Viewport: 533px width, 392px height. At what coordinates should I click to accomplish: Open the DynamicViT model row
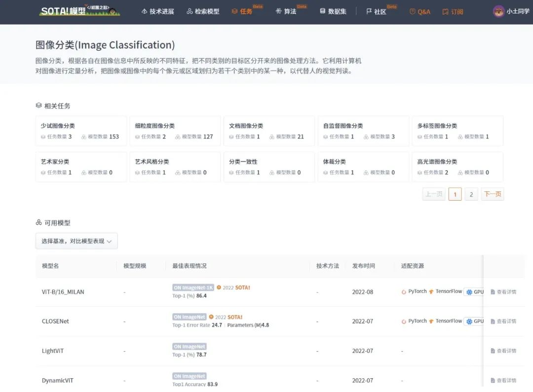tap(279, 377)
